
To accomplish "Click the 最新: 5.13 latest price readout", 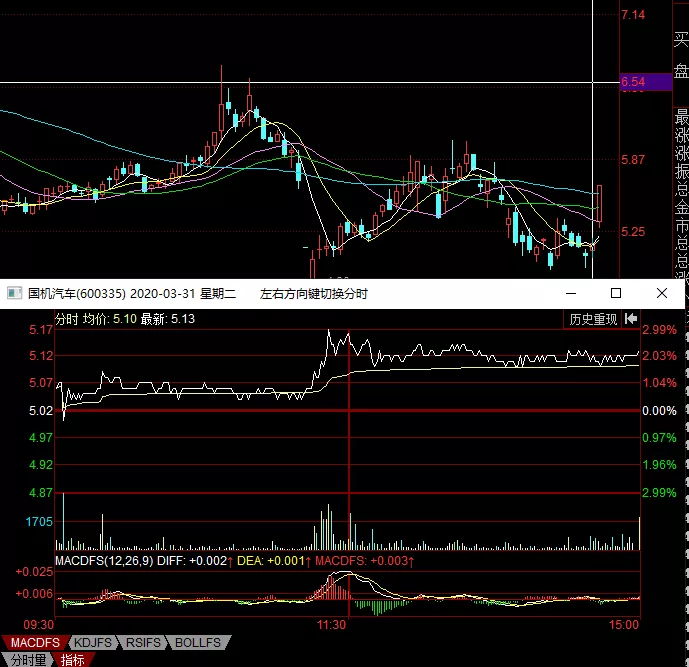I will tap(167, 319).
